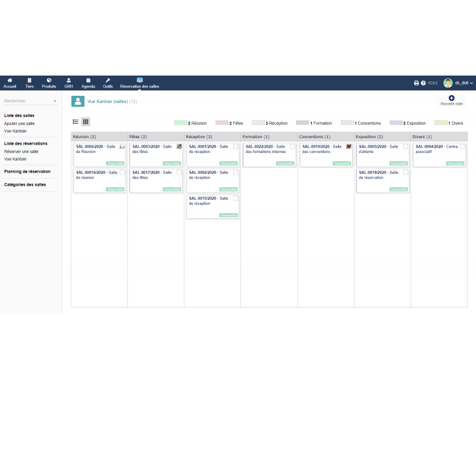The image size is (476, 476).
Task: Click the Nouvelle salle button
Action: [451, 100]
